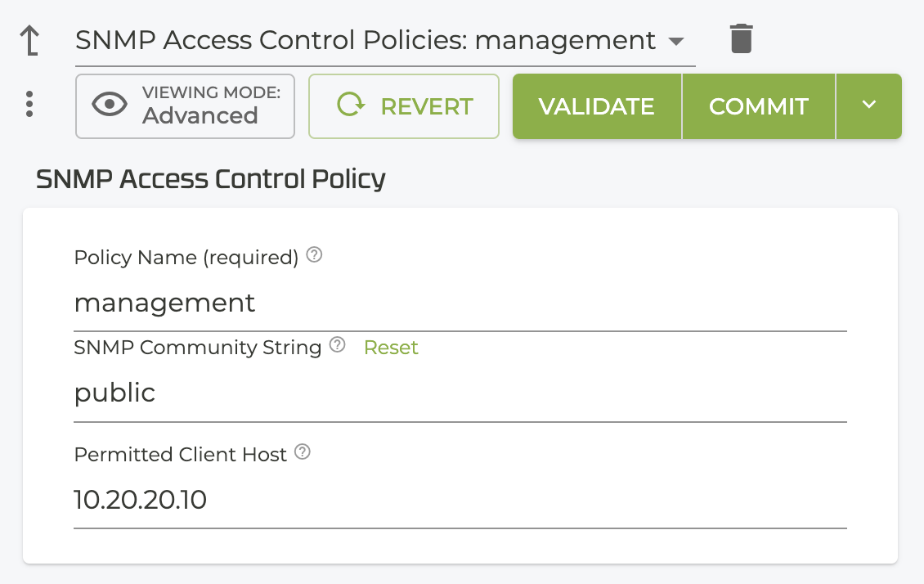Expand the policy selector caret beside management
Screen dimensions: 924x584
click(x=675, y=41)
